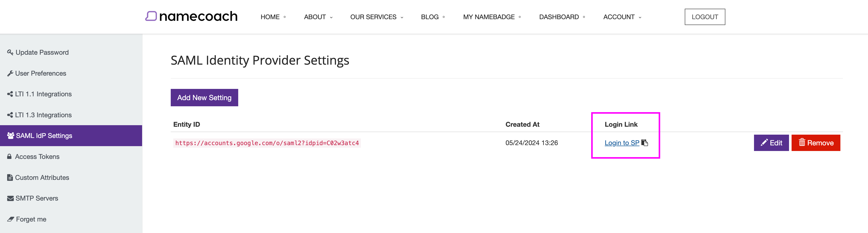Select DASHBOARD in the navigation bar
Screen dimensions: 868x233
559,17
